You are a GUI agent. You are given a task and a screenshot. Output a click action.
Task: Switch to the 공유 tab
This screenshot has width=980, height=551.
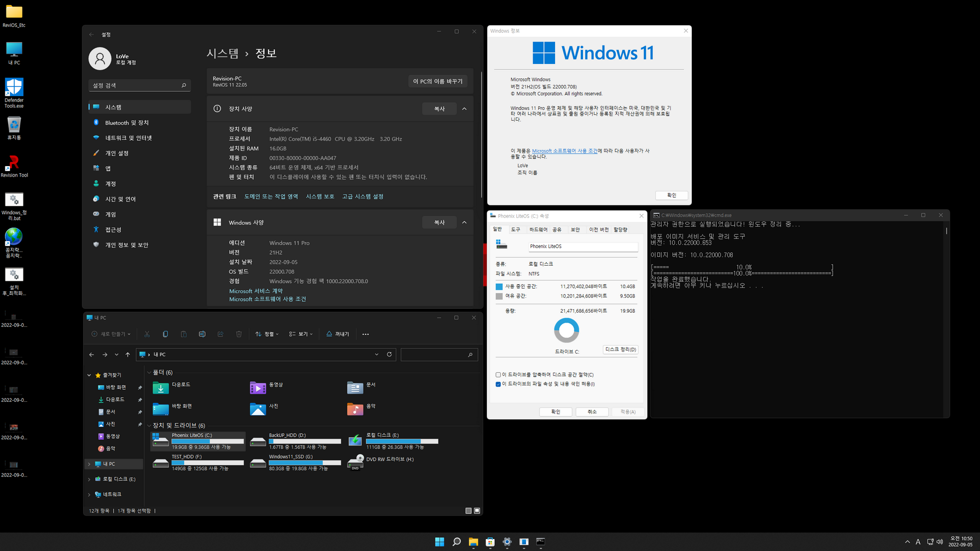coord(557,230)
